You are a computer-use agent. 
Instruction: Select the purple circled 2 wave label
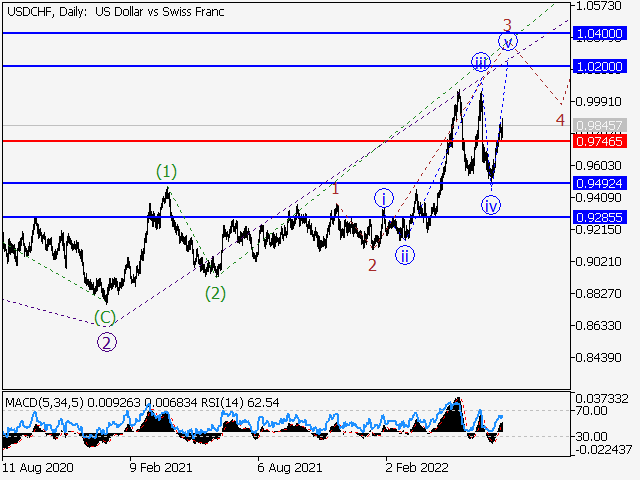[107, 343]
